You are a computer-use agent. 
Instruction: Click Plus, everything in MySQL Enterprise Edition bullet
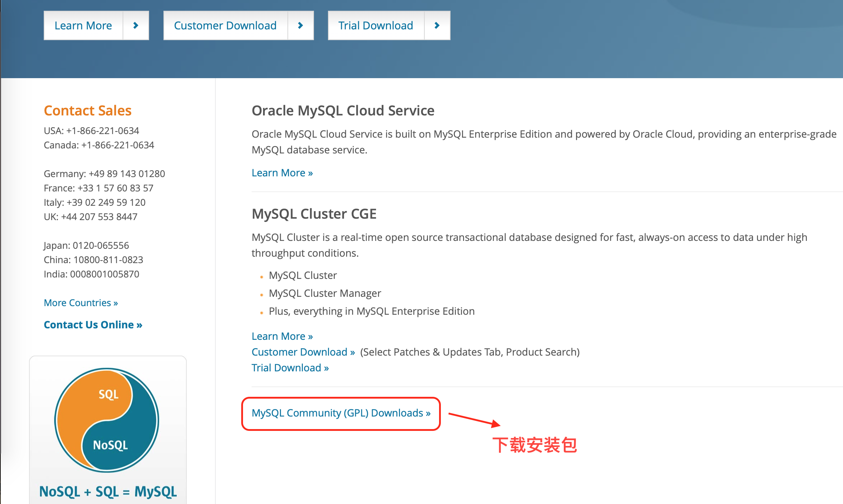point(372,311)
